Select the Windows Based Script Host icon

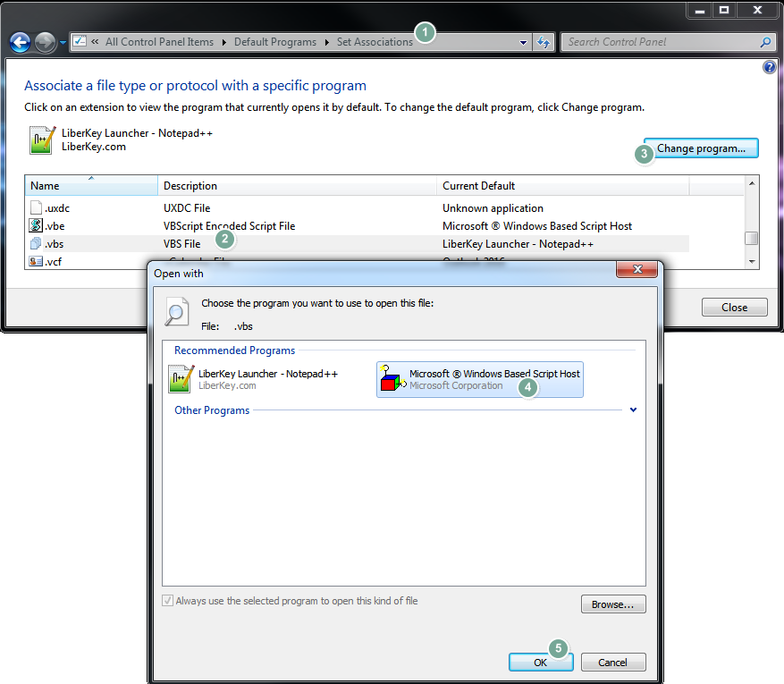392,379
